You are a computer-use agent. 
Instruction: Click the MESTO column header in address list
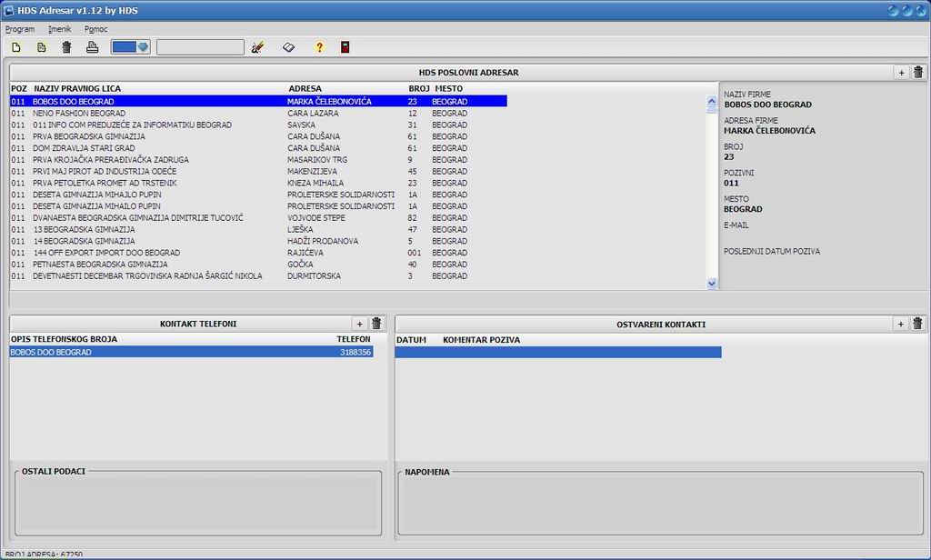click(x=449, y=88)
